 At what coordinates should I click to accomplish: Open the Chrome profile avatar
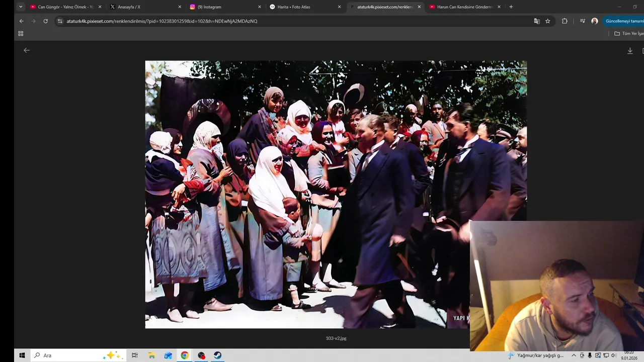point(595,21)
